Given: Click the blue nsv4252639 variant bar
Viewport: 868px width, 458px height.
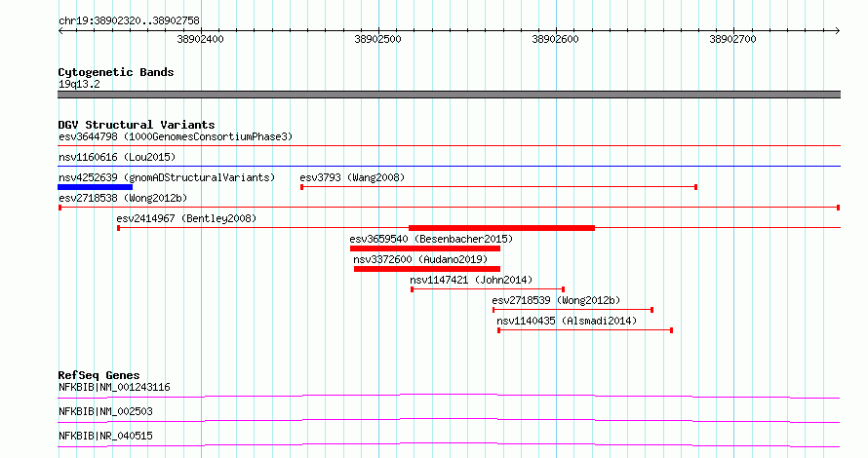Looking at the screenshot, I should pos(96,187).
